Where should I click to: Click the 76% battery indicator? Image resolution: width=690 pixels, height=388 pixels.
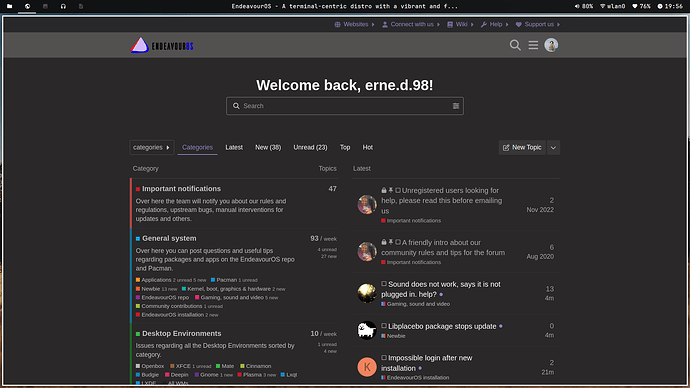tap(641, 6)
